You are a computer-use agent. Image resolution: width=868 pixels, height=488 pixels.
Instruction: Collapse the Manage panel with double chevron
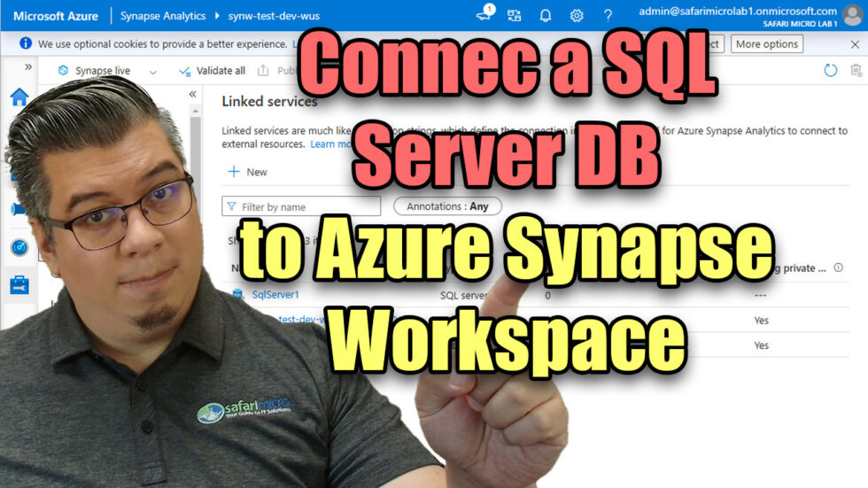(192, 94)
